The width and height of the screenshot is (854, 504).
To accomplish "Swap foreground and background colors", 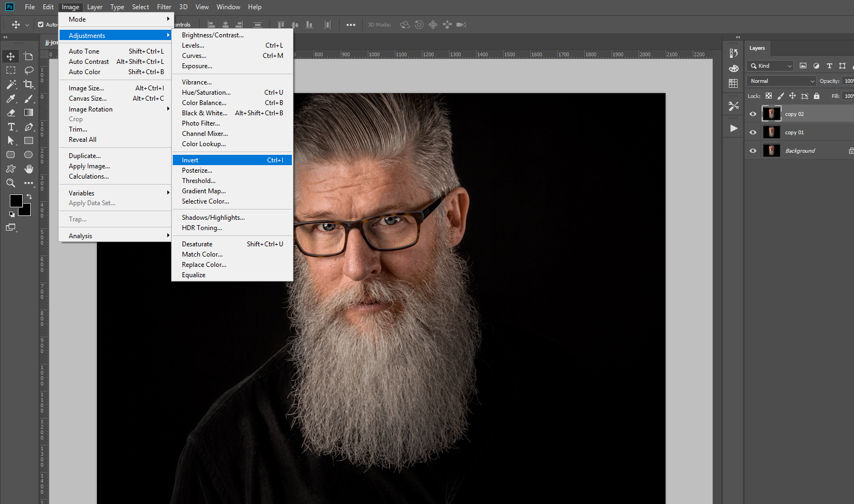I will [x=29, y=197].
